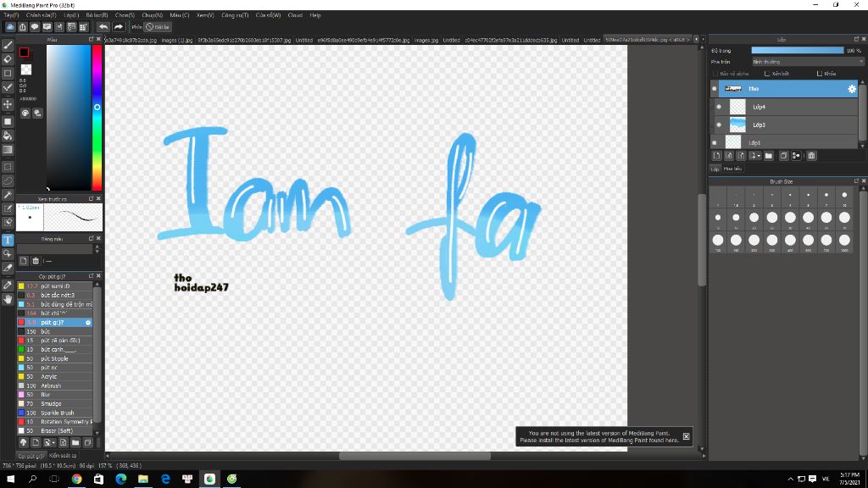This screenshot has height=488, width=868.
Task: Open settings gear of the 'tho' layer
Action: 851,88
